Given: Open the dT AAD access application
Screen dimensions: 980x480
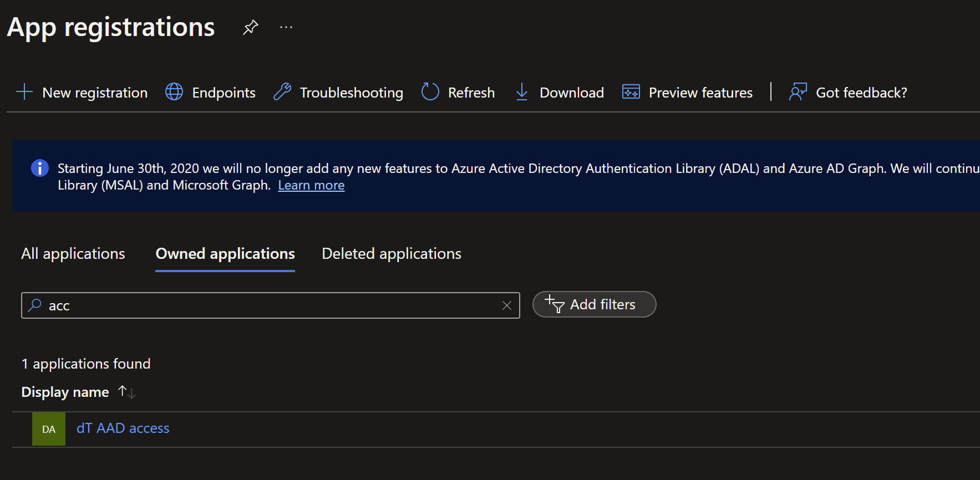Looking at the screenshot, I should tap(123, 428).
